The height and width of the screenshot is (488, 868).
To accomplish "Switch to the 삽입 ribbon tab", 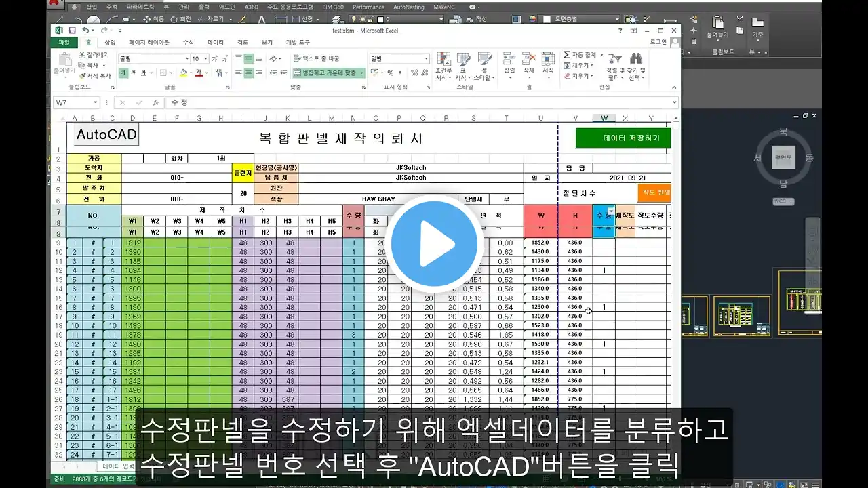I will click(x=110, y=42).
